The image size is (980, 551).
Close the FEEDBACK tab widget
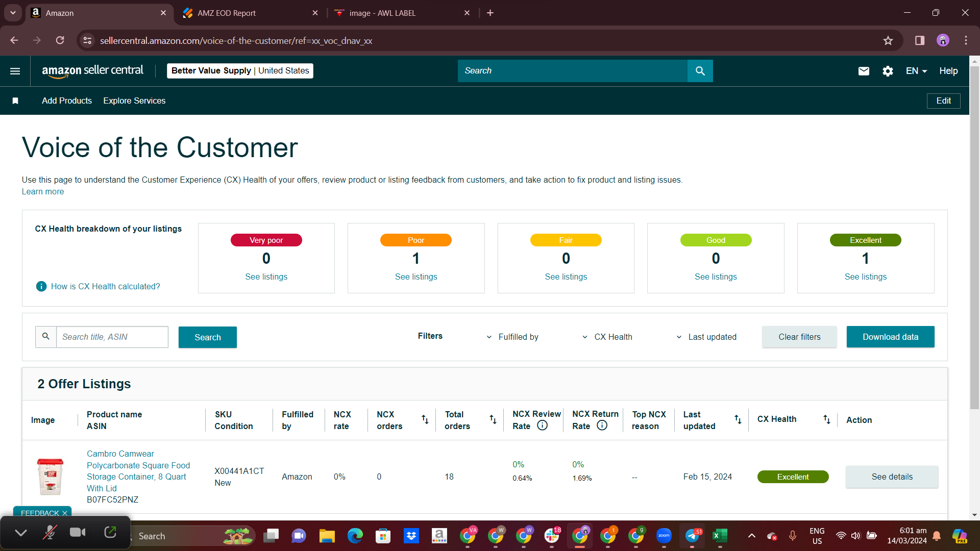coord(65,513)
